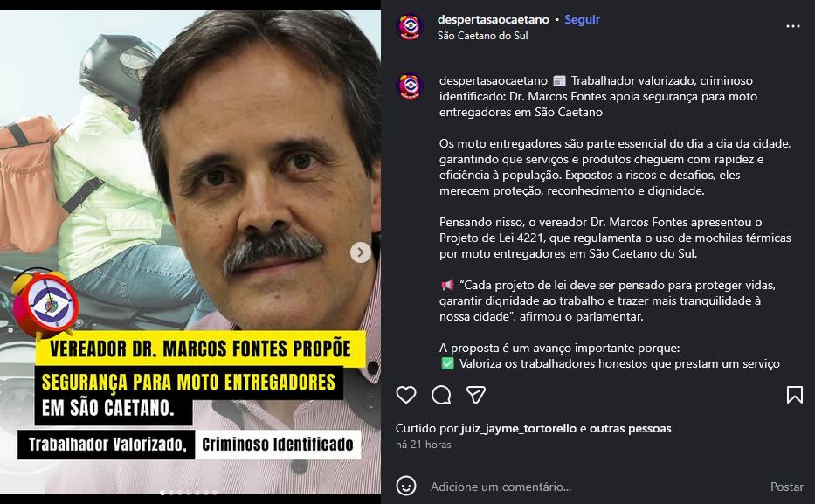Open juiz_jayme_tortorello profile link
The width and height of the screenshot is (815, 504).
(x=518, y=429)
